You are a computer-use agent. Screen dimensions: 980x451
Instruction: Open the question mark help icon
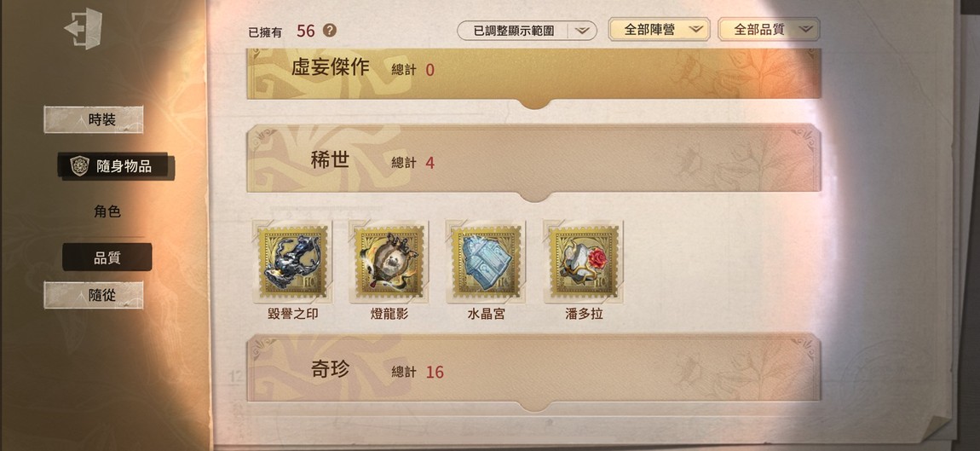click(x=330, y=30)
